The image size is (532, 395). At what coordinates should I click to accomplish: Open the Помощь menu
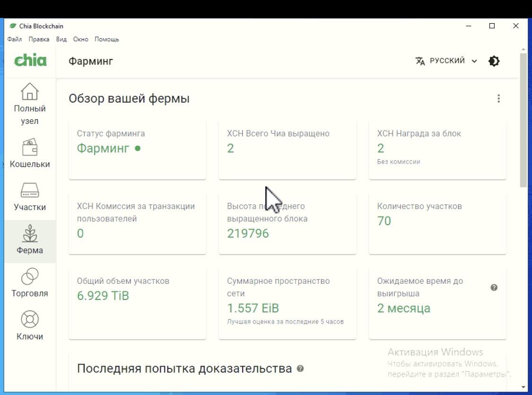[x=106, y=39]
